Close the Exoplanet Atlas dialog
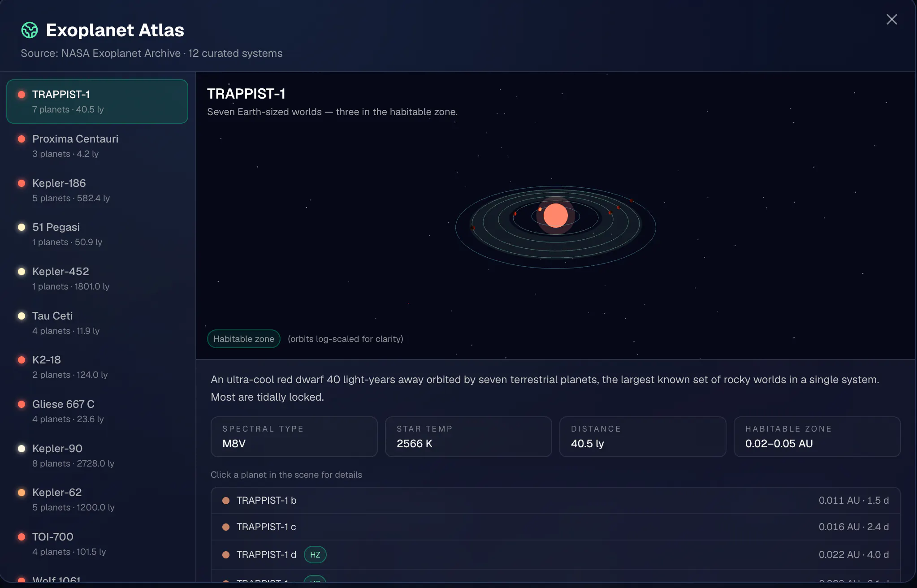Screen dimensions: 917x588 (x=891, y=19)
